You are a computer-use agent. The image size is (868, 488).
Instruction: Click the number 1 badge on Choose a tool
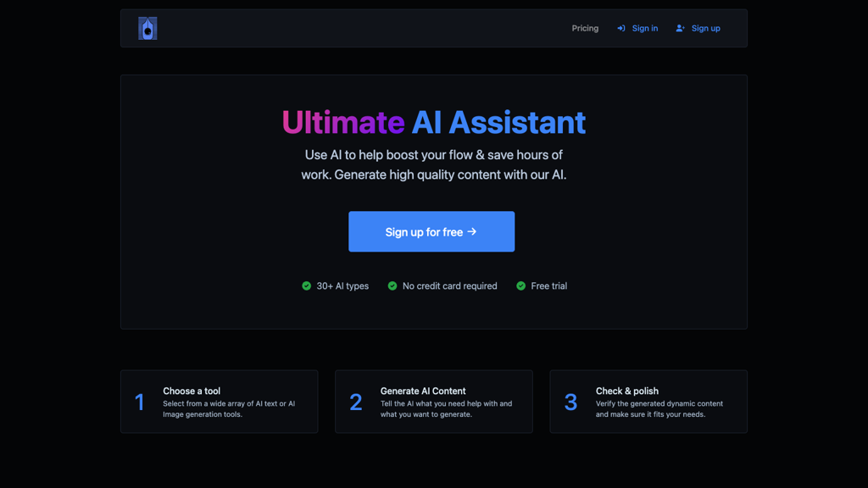pyautogui.click(x=141, y=402)
